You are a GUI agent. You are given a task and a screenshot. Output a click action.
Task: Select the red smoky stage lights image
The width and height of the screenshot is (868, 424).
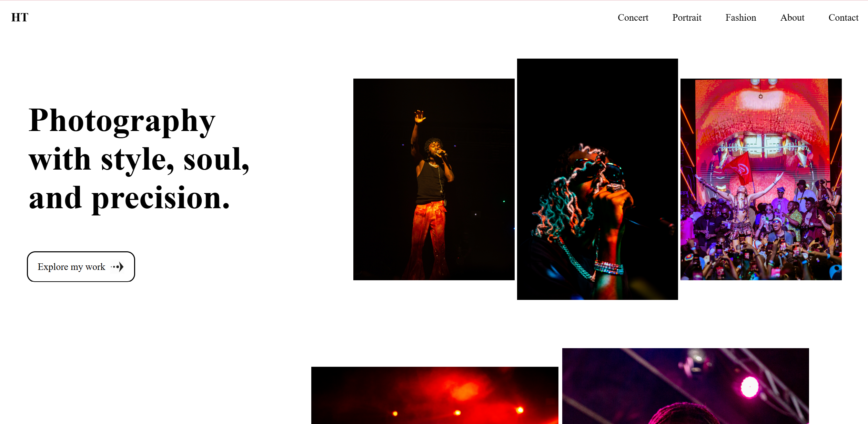[435, 395]
